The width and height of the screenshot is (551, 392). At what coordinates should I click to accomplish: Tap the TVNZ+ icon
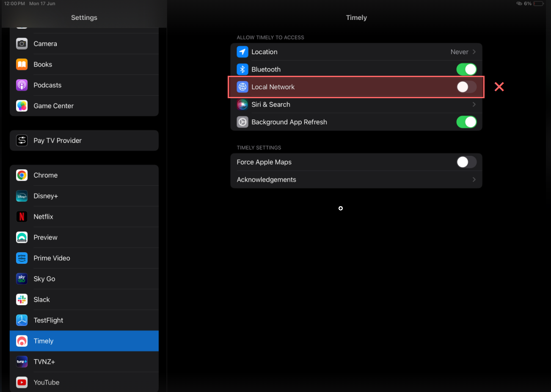[22, 362]
